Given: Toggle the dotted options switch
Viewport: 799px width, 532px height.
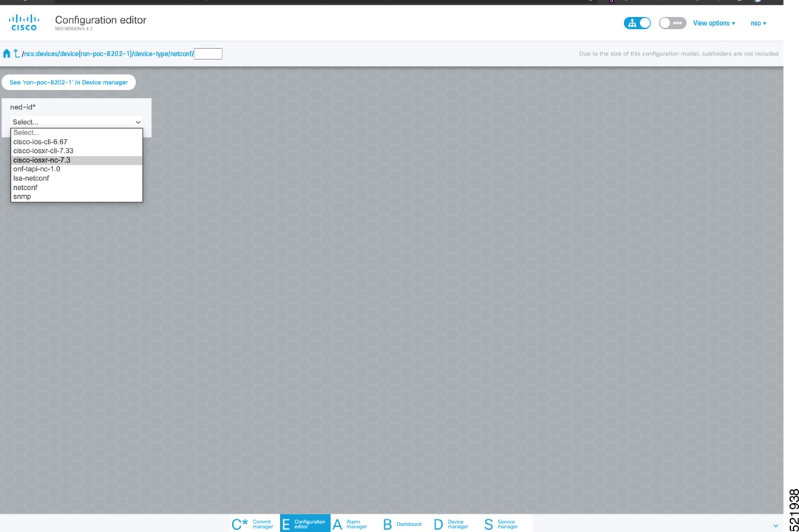Looking at the screenshot, I should pyautogui.click(x=672, y=23).
